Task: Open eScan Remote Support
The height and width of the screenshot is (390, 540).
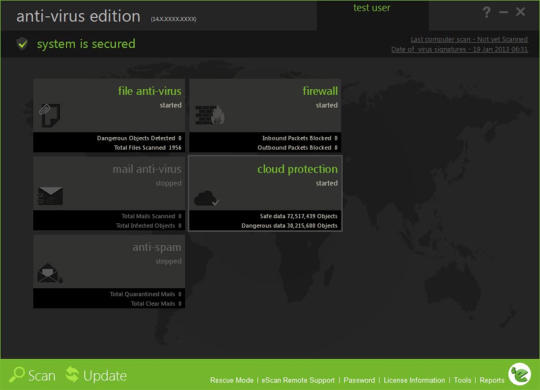Action: [298, 380]
